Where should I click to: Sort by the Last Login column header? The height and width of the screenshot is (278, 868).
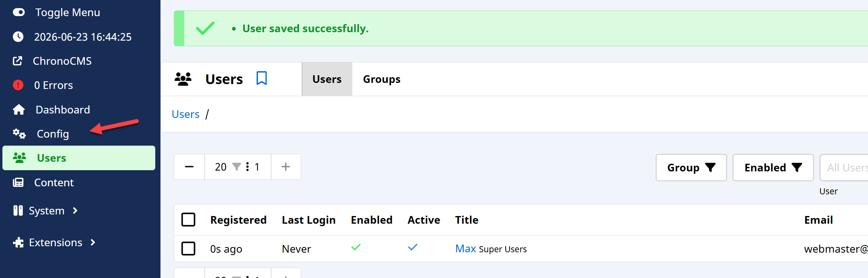(x=309, y=220)
